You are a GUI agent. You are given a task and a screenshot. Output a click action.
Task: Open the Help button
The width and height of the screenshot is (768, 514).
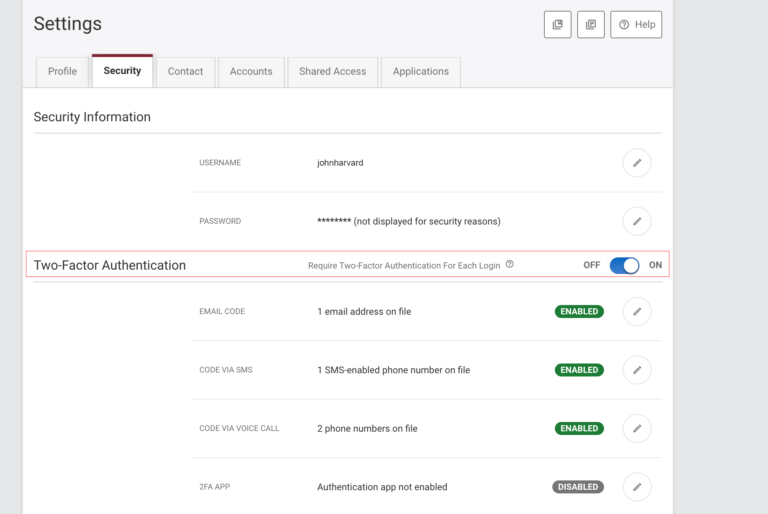(x=637, y=24)
